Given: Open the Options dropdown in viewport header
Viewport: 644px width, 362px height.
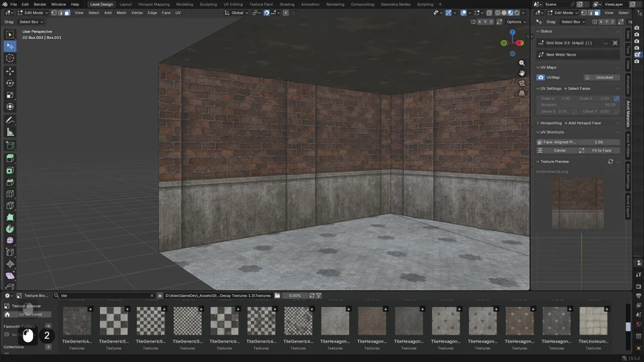Looking at the screenshot, I should pos(516,21).
